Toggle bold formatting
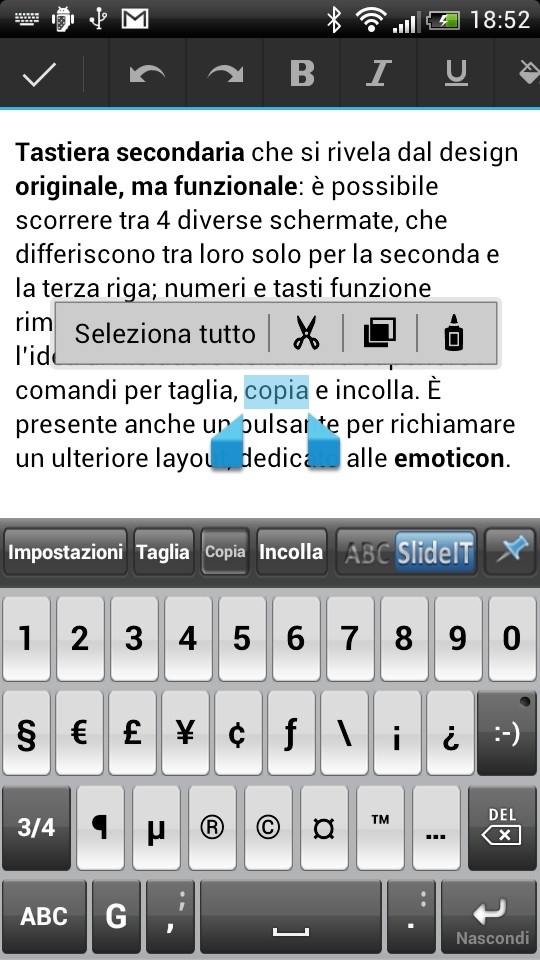Screen dimensions: 540x960 coord(302,75)
